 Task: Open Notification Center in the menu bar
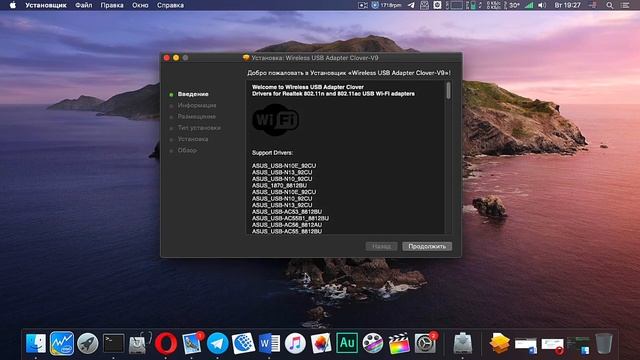click(625, 5)
